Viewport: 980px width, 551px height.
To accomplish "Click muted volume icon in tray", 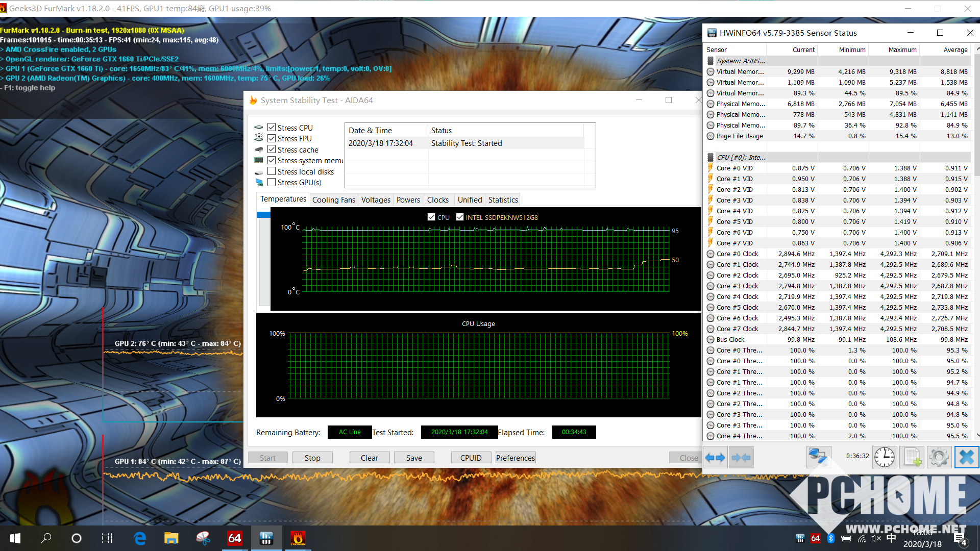I will click(x=876, y=538).
